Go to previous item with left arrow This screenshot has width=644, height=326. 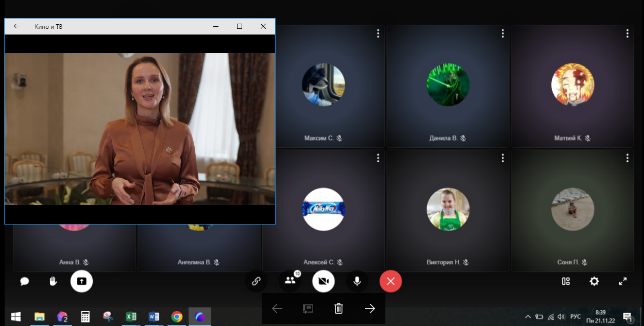coord(277,308)
